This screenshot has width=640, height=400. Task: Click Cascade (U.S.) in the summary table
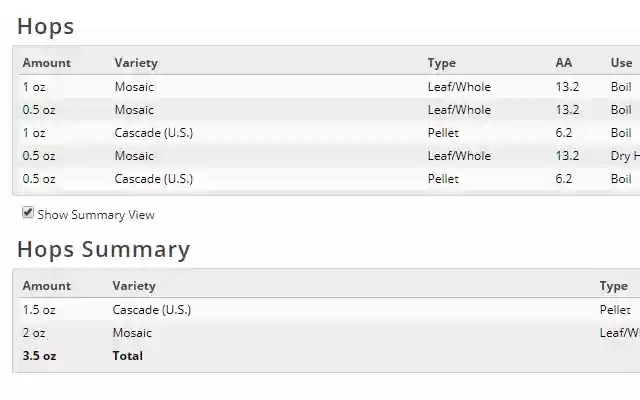(x=151, y=310)
